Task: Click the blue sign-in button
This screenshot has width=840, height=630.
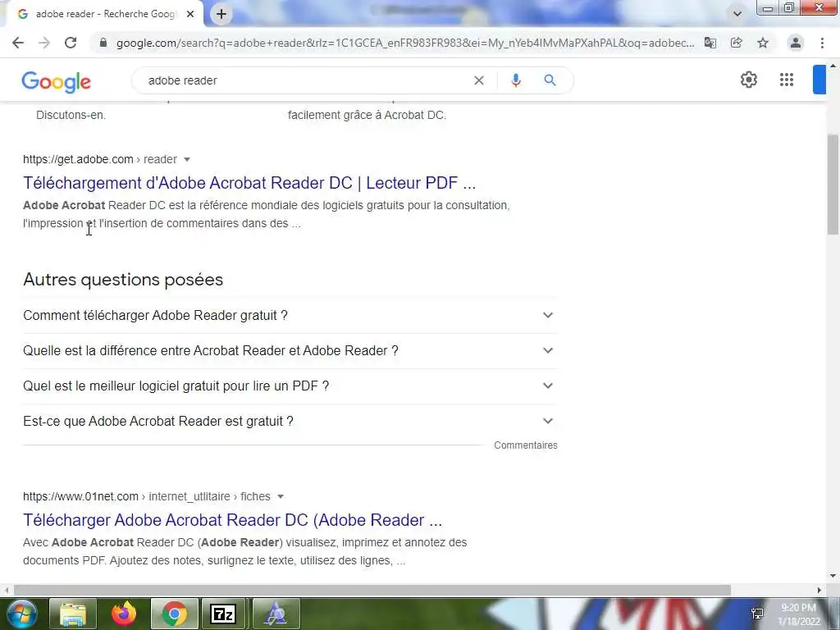Action: (819, 80)
